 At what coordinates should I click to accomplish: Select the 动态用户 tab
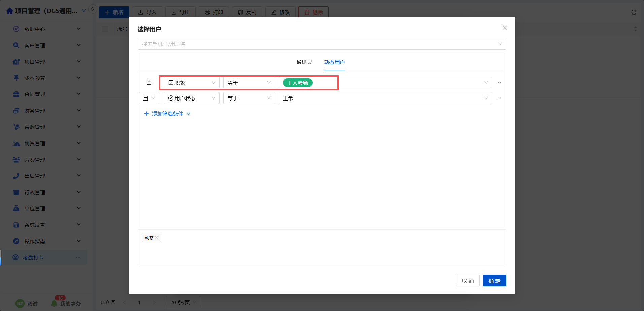point(334,62)
